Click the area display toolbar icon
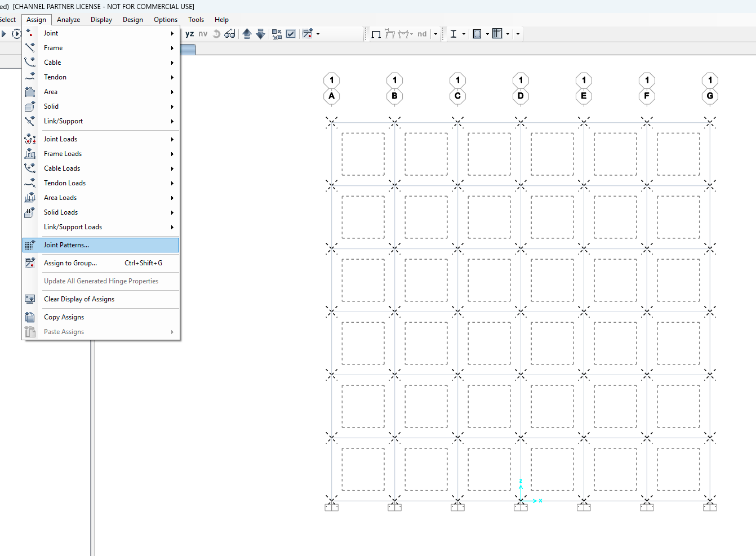The height and width of the screenshot is (556, 756). click(x=477, y=34)
